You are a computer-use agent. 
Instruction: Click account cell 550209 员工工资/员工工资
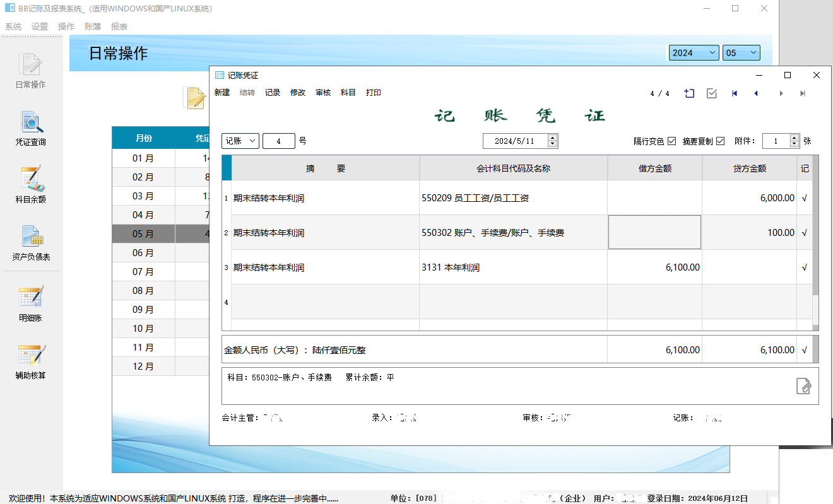(514, 198)
